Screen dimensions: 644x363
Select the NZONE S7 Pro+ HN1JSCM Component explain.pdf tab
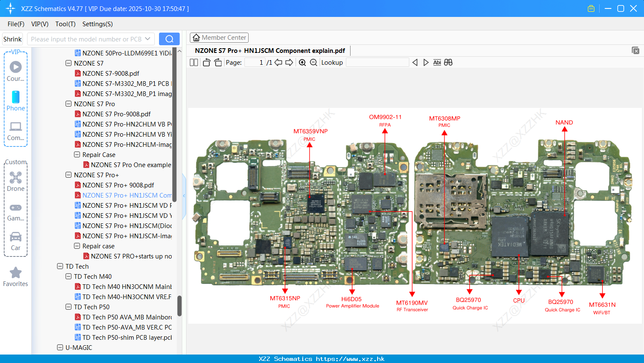pos(270,51)
